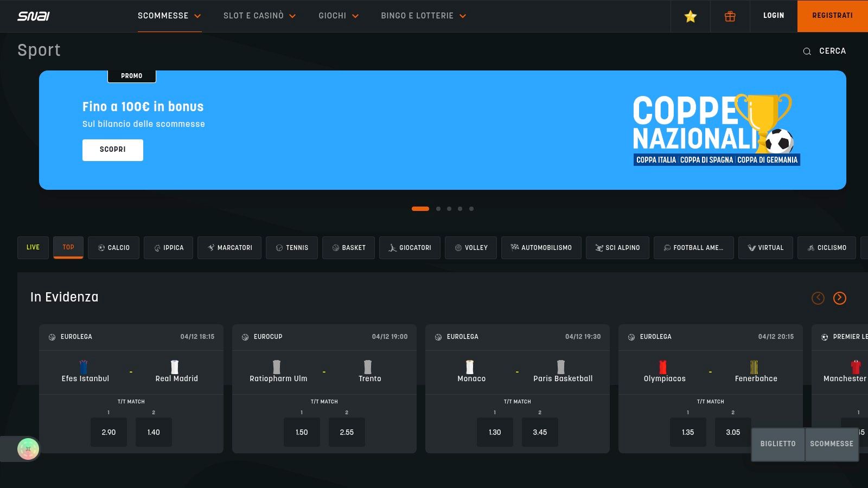Select odds 2.90 for Efes Istanbul

[108, 432]
